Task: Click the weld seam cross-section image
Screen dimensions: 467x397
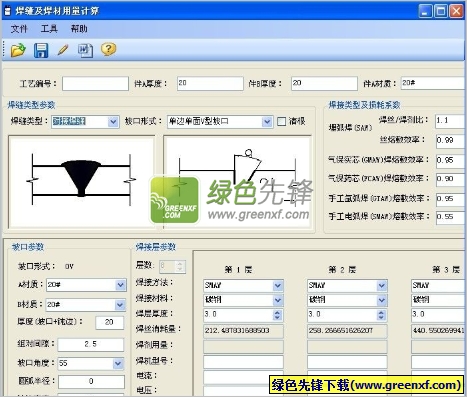Action: click(x=82, y=181)
